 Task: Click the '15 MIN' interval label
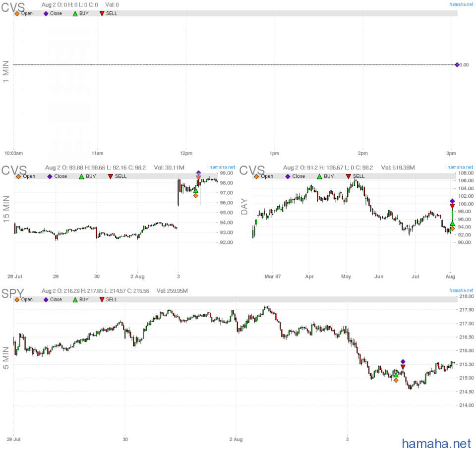6,209
